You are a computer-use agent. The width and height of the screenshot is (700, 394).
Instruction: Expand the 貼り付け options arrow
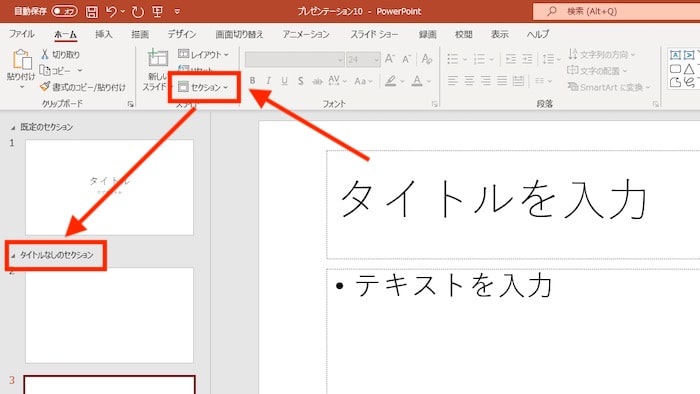21,87
